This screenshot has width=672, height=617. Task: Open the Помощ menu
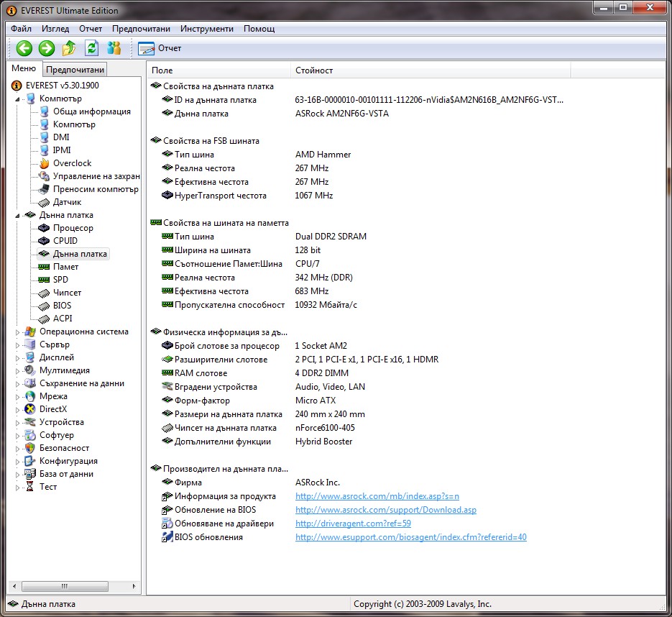[x=259, y=29]
